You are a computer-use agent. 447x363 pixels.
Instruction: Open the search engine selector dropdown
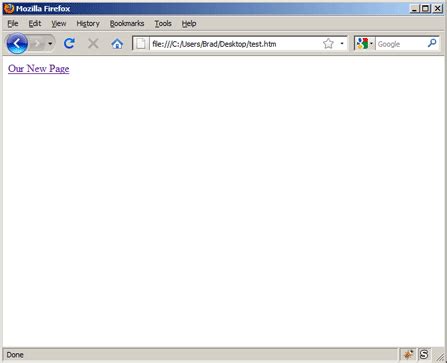365,44
